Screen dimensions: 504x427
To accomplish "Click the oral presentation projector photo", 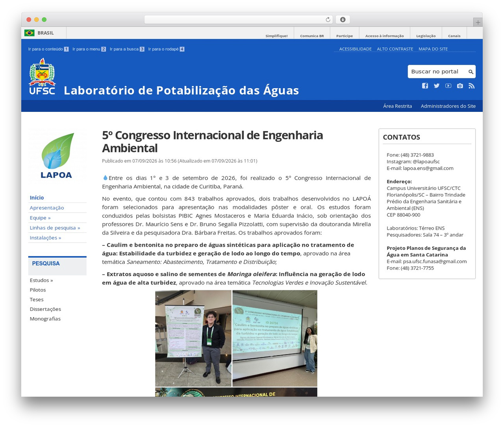I will 275,338.
